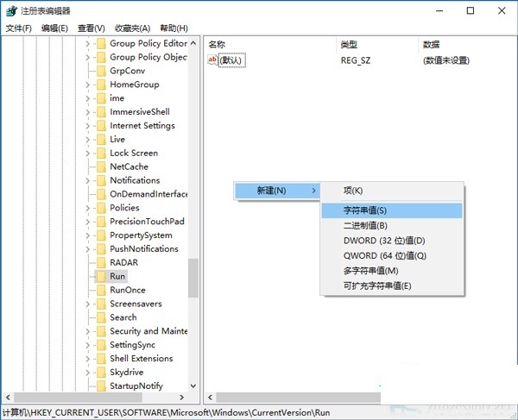Click the HomeGroup folder icon
Screen dimensions: 518x420
pos(101,85)
